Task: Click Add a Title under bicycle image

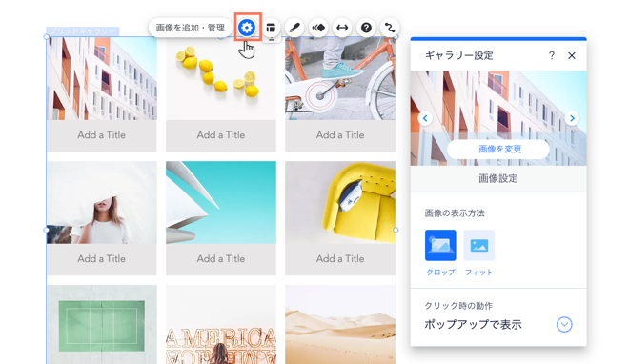Action: (x=340, y=135)
